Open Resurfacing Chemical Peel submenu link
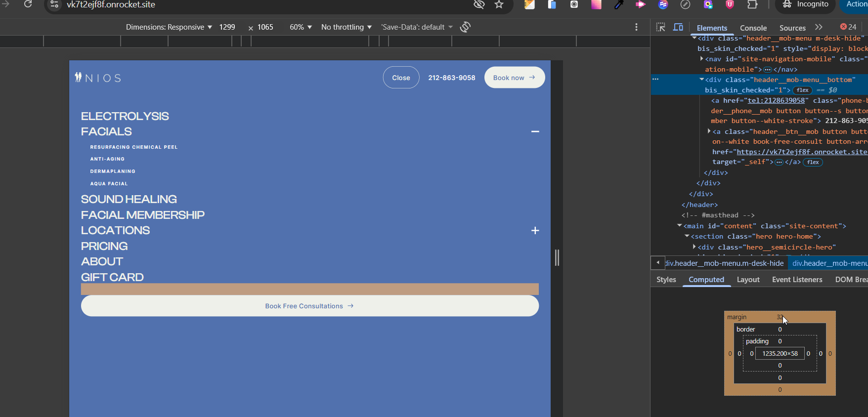Image resolution: width=868 pixels, height=417 pixels. 134,147
